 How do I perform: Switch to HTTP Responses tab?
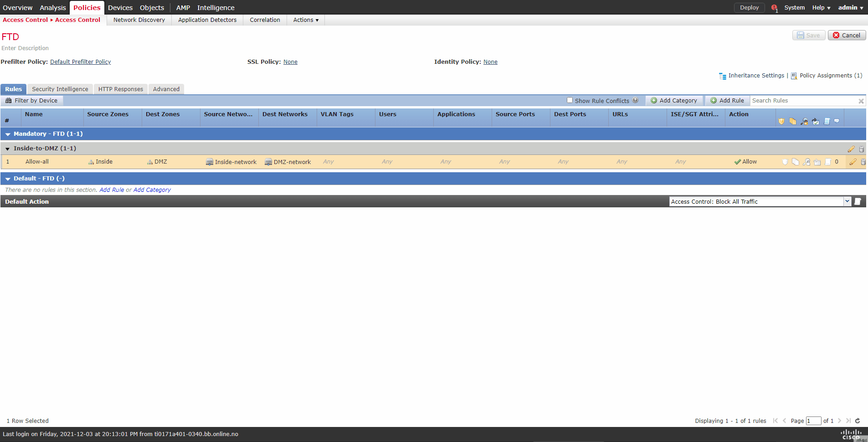click(x=121, y=89)
